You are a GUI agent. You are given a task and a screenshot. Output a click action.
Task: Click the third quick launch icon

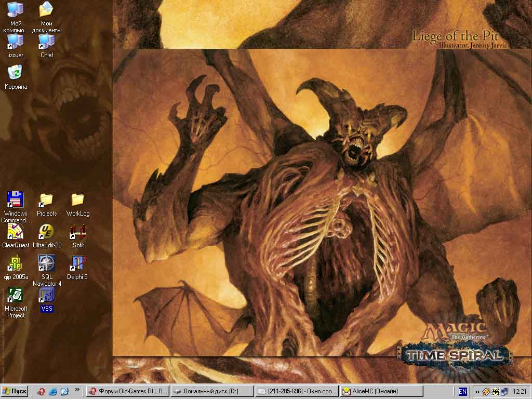[x=64, y=392]
